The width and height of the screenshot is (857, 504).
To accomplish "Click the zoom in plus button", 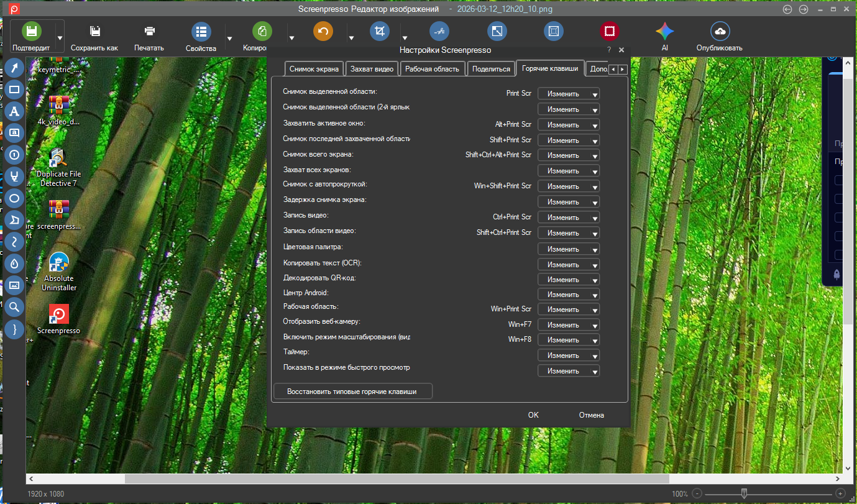I will 840,493.
